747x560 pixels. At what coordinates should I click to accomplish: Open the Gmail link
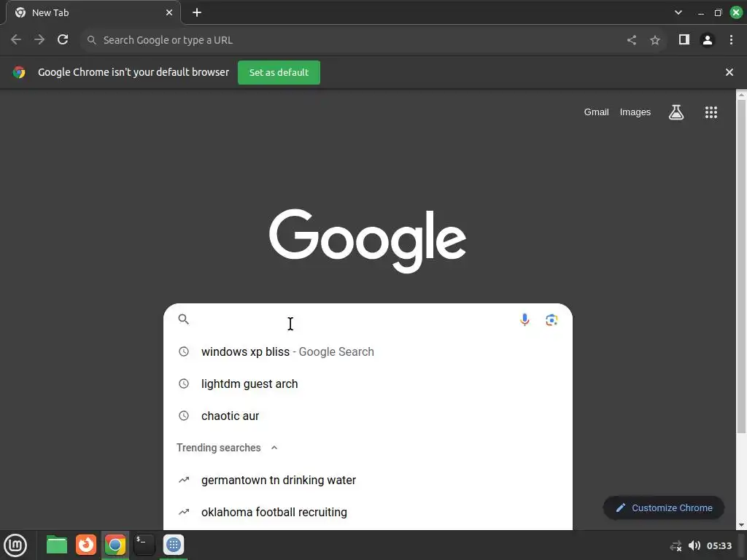597,112
